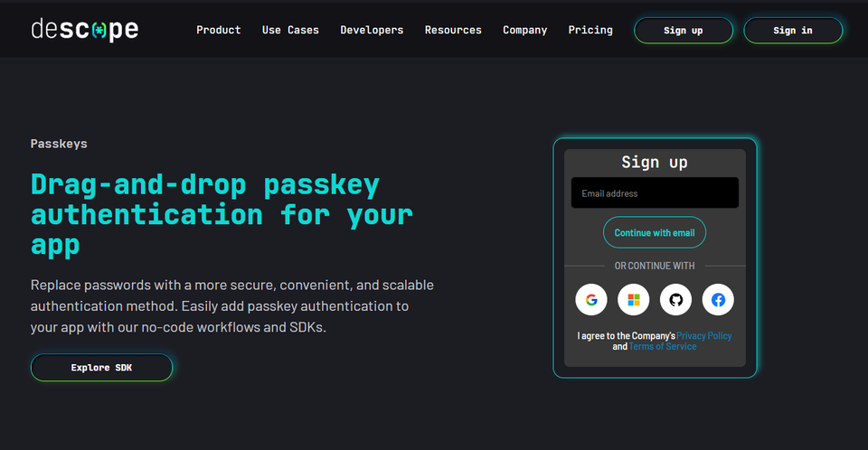Image resolution: width=868 pixels, height=450 pixels.
Task: Sign up with Google icon
Action: (591, 299)
